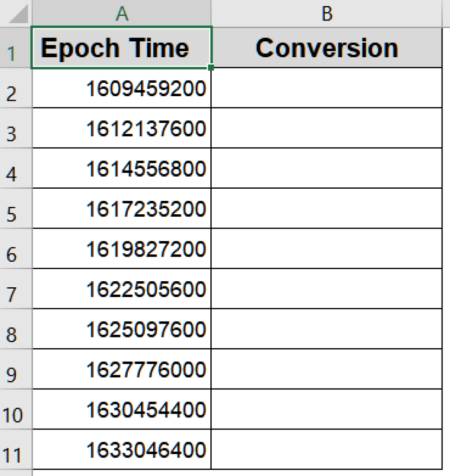The height and width of the screenshot is (476, 450).
Task: Select cell containing 1617235200
Action: (x=122, y=209)
